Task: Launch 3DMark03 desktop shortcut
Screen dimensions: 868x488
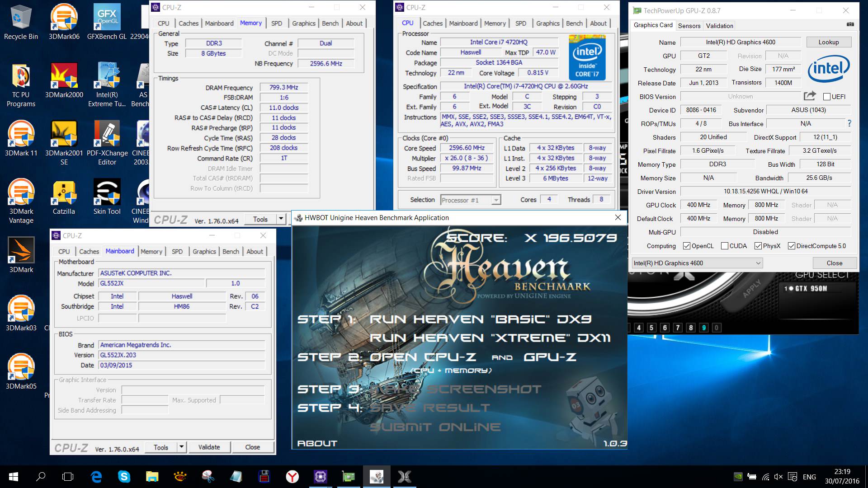Action: tap(21, 313)
